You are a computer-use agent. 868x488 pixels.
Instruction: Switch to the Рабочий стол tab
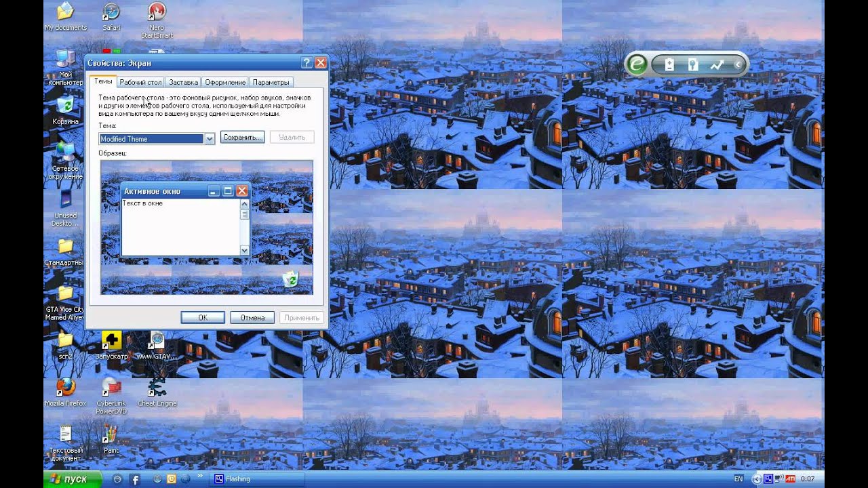(141, 82)
